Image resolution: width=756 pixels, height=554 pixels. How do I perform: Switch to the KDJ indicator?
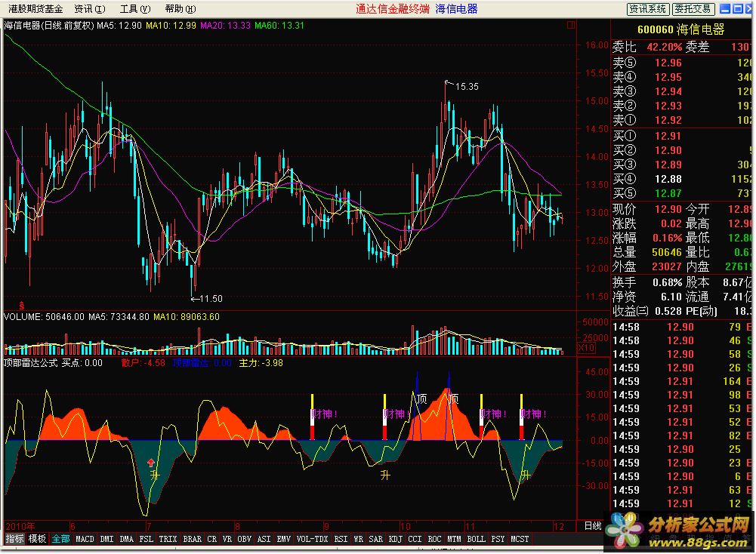(x=395, y=539)
